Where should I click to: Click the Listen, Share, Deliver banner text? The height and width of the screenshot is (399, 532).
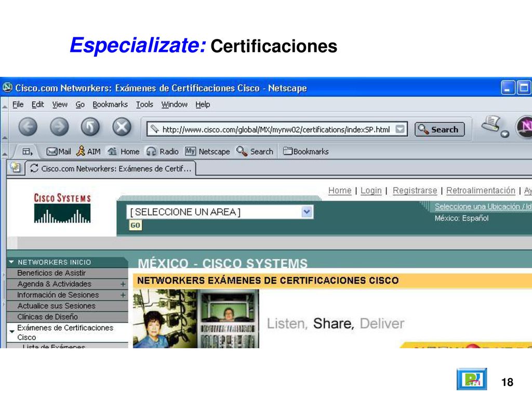336,323
